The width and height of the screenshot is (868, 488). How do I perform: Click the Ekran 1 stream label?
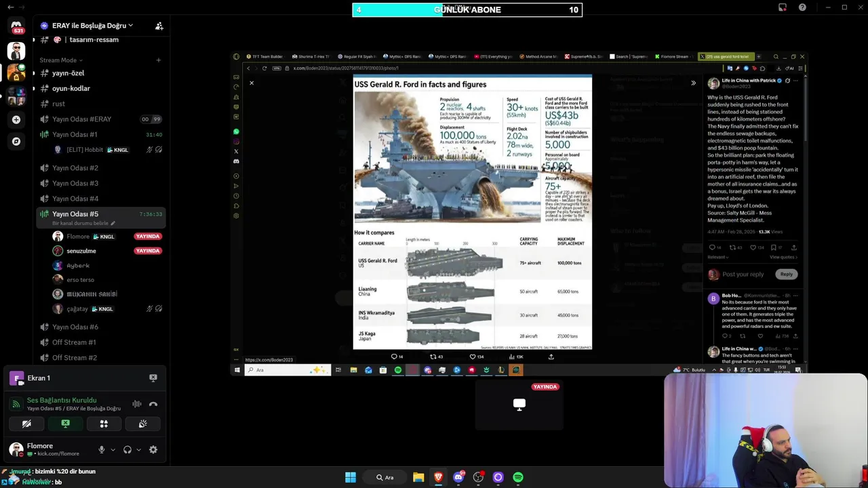(x=39, y=378)
